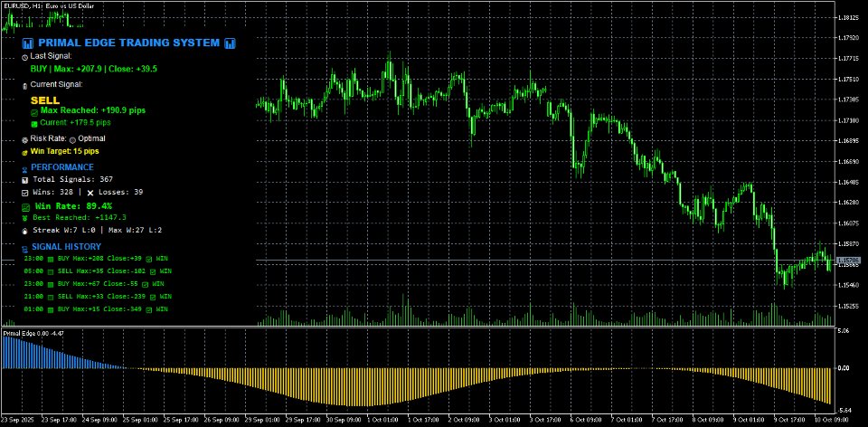Click the 1 Oct 17:00 time axis label
This screenshot has width=868, height=427.
[x=425, y=421]
